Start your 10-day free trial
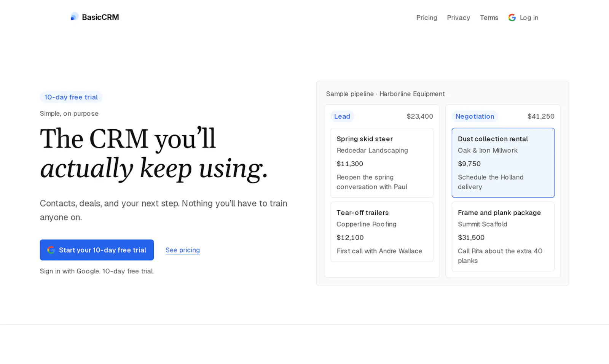This screenshot has width=609, height=364. (x=97, y=250)
